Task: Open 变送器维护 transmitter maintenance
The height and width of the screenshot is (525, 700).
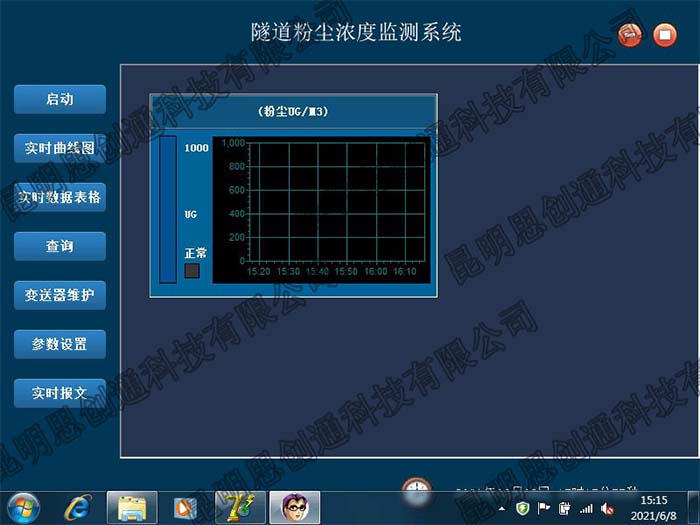Action: coord(59,295)
